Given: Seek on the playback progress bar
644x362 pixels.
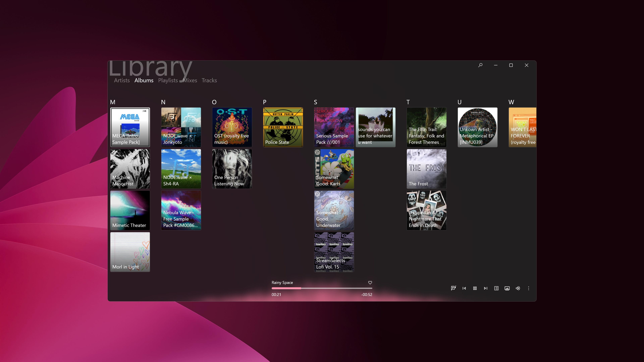Looking at the screenshot, I should pyautogui.click(x=322, y=288).
